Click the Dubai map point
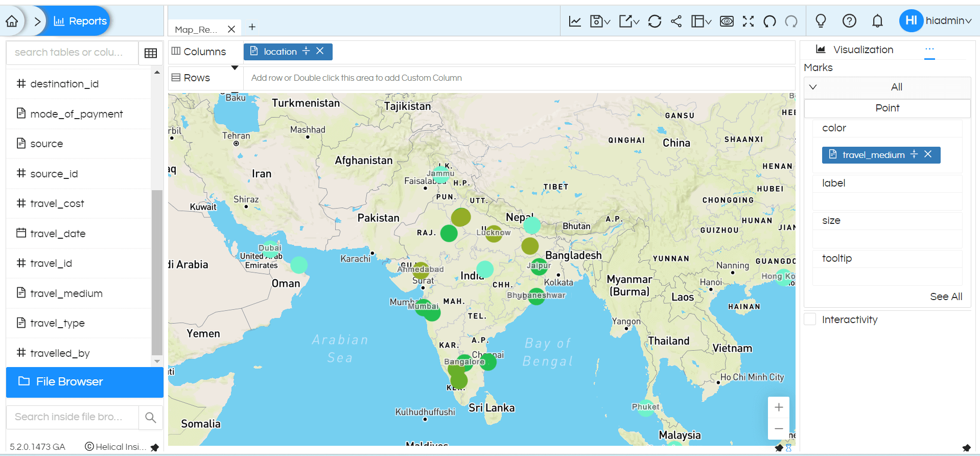The image size is (980, 456). [x=271, y=249]
